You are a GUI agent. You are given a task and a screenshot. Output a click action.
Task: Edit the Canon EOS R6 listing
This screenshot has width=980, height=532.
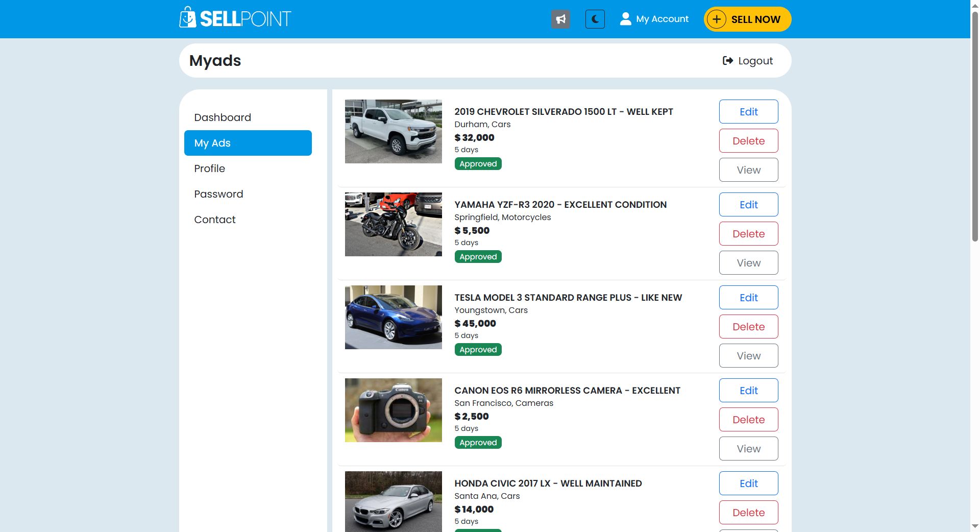748,391
